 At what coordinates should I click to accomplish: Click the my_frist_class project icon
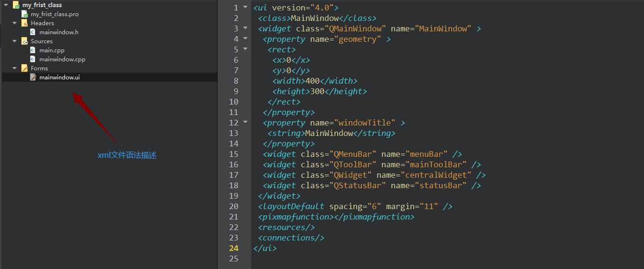tap(16, 5)
